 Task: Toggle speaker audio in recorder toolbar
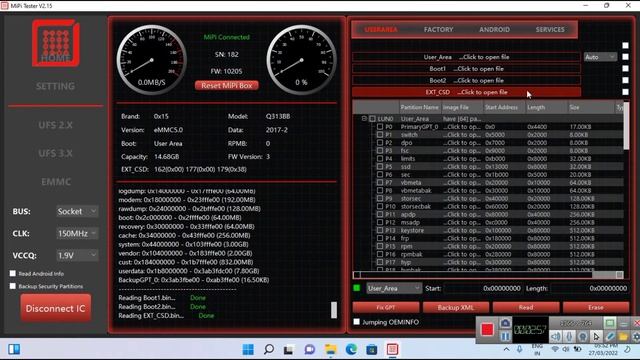pyautogui.click(x=556, y=337)
